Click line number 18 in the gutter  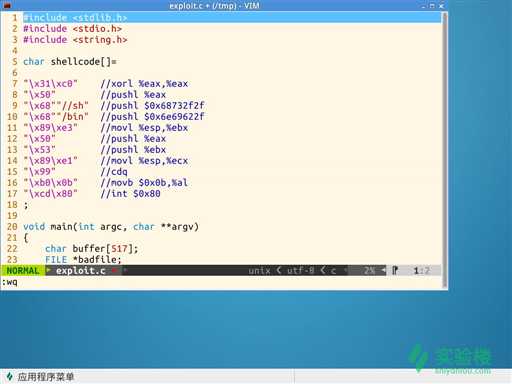coord(12,205)
